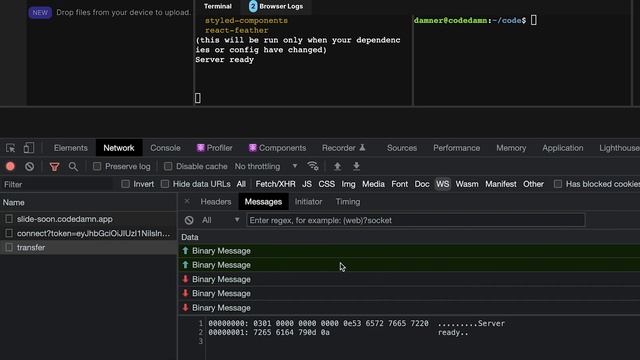640x360 pixels.
Task: Filter requests by Other
Action: point(533,184)
